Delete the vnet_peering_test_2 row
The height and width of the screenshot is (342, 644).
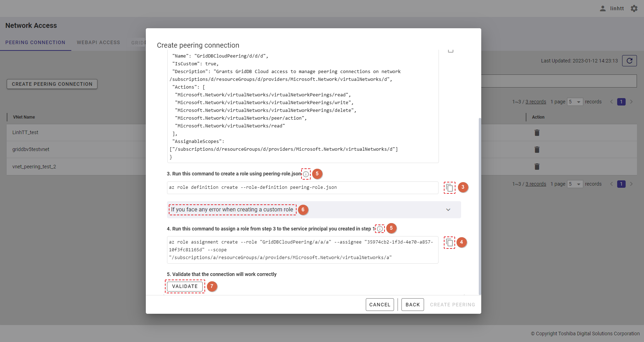click(x=537, y=167)
